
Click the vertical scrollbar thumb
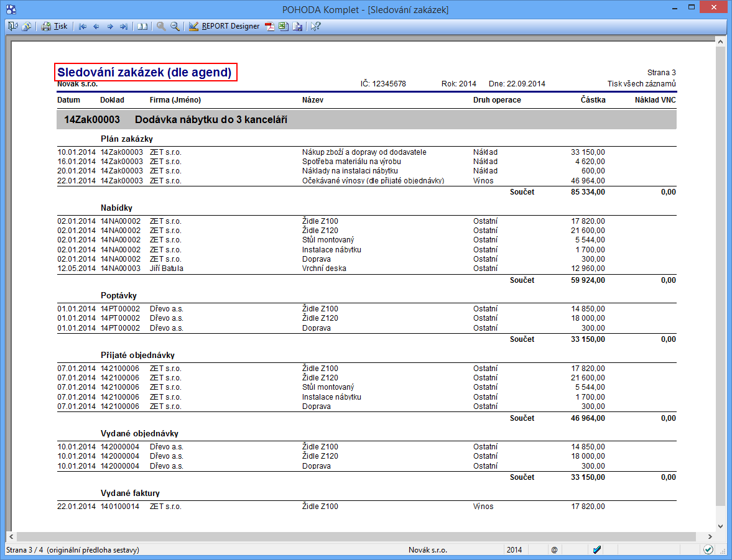[720, 275]
